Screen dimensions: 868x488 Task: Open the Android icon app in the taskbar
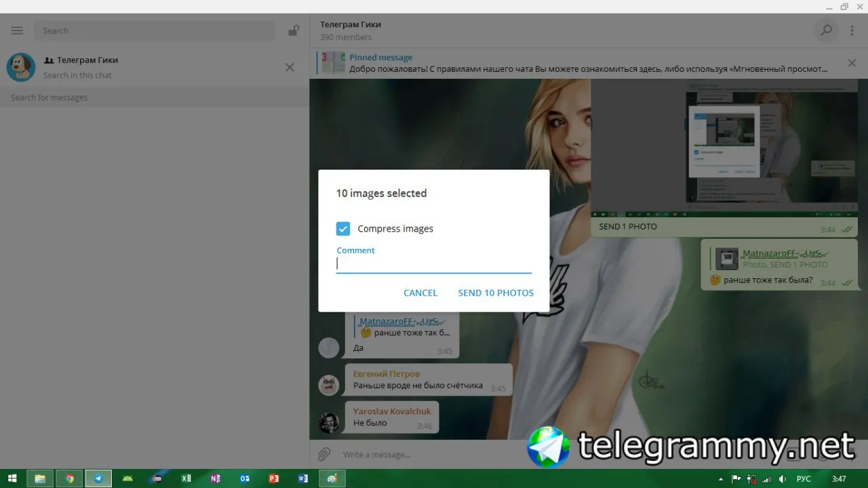point(127,478)
